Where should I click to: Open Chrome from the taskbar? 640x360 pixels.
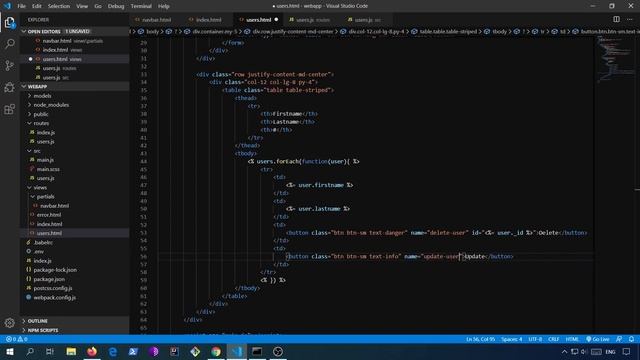[216, 351]
